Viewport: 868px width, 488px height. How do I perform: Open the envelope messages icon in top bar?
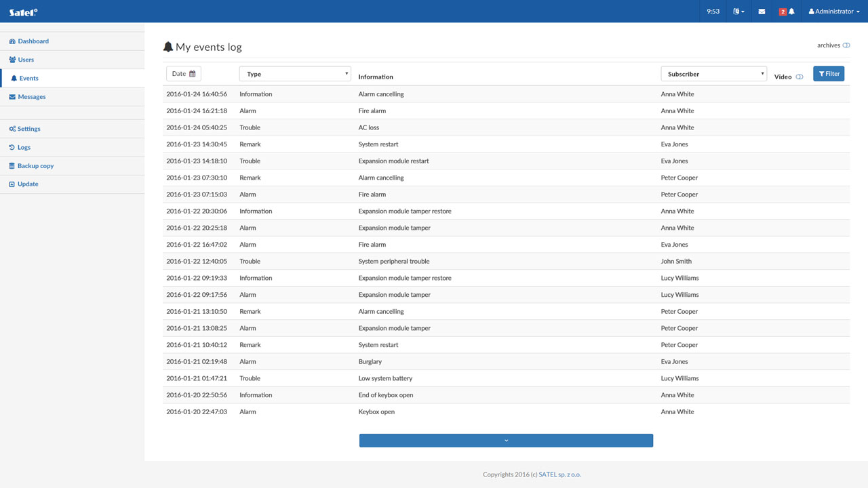pos(762,12)
